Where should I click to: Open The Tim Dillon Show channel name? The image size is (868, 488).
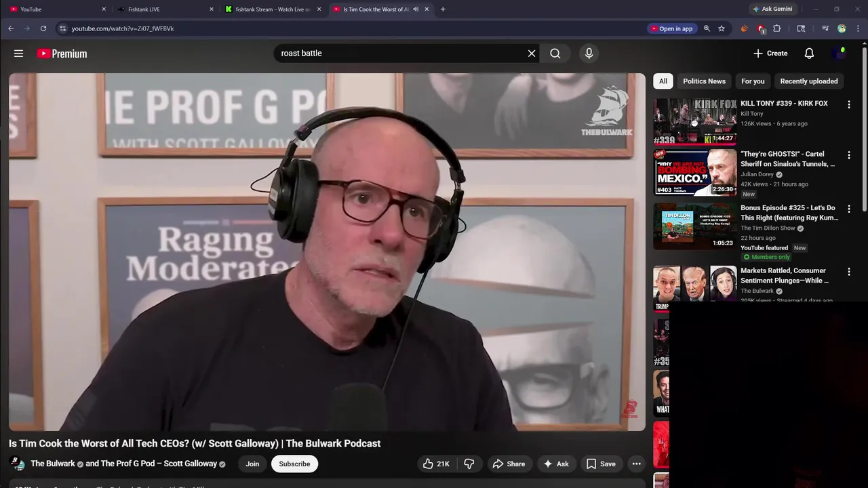pos(768,228)
